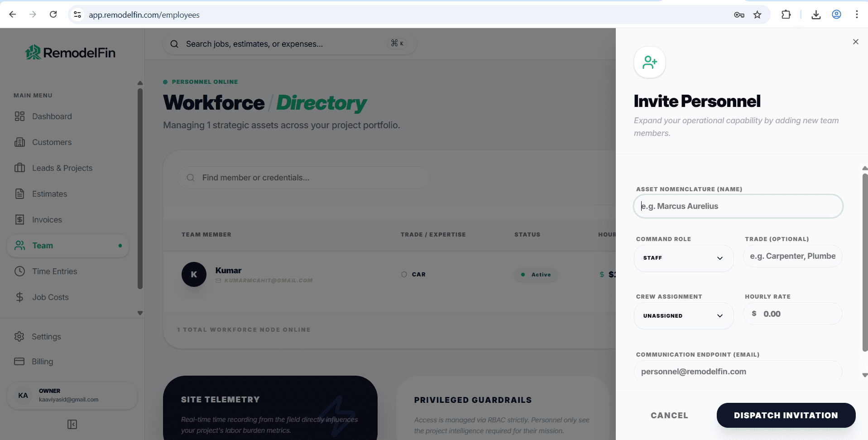Viewport: 868px width, 440px height.
Task: Click the Customers building icon
Action: coord(19,142)
